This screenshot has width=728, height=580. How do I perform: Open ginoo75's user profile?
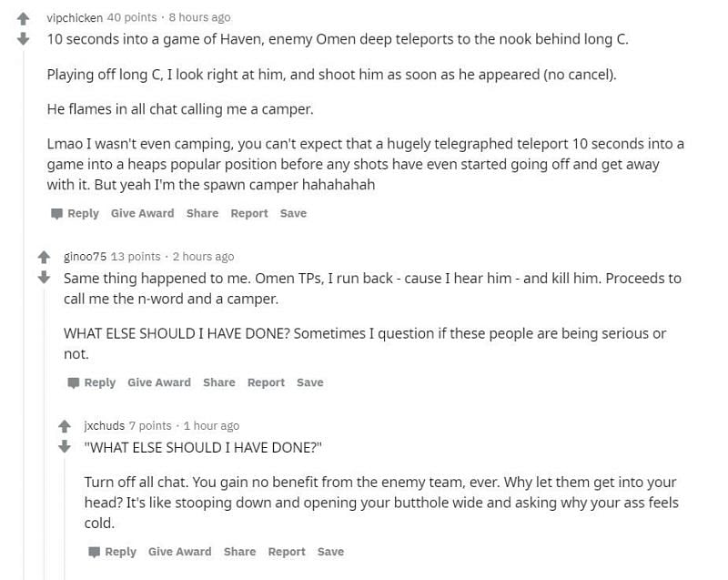(x=85, y=257)
